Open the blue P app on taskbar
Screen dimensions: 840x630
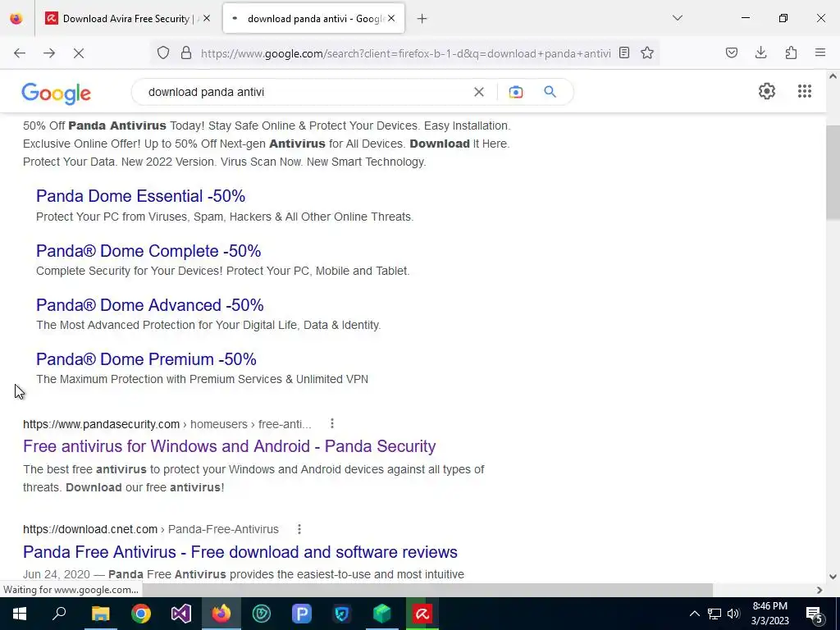pyautogui.click(x=302, y=614)
